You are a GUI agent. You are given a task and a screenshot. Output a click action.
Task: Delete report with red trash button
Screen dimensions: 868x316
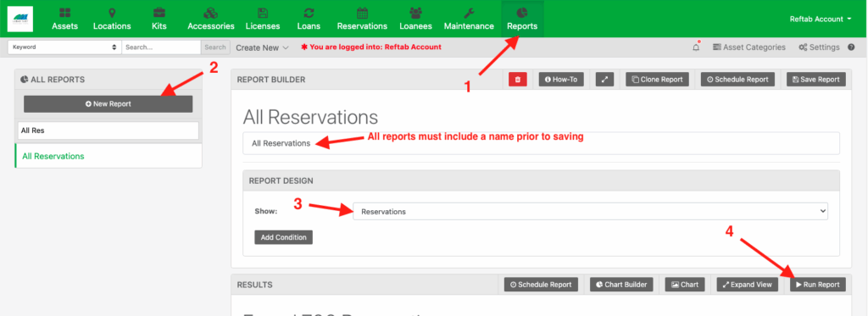(518, 80)
